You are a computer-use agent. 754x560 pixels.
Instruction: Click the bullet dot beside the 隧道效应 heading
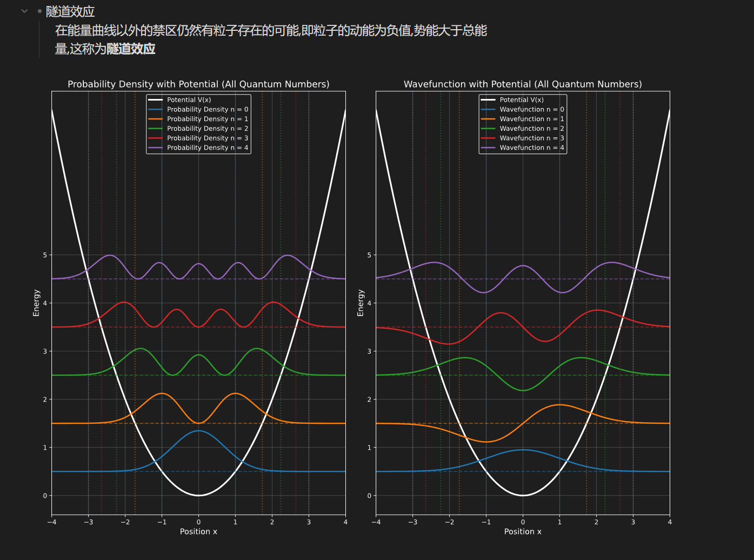39,11
